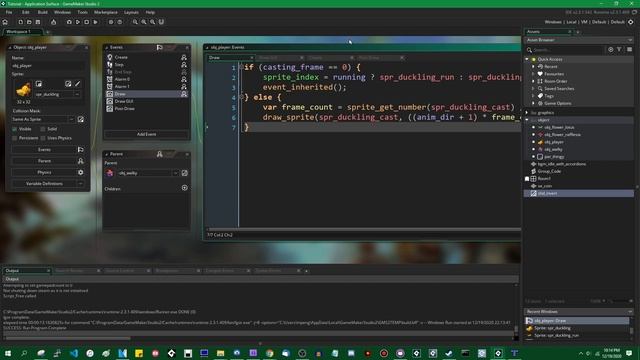Viewport: 640px width, 360px height.
Task: Click the Zoom Reset magnifier icon
Action: 153,22
